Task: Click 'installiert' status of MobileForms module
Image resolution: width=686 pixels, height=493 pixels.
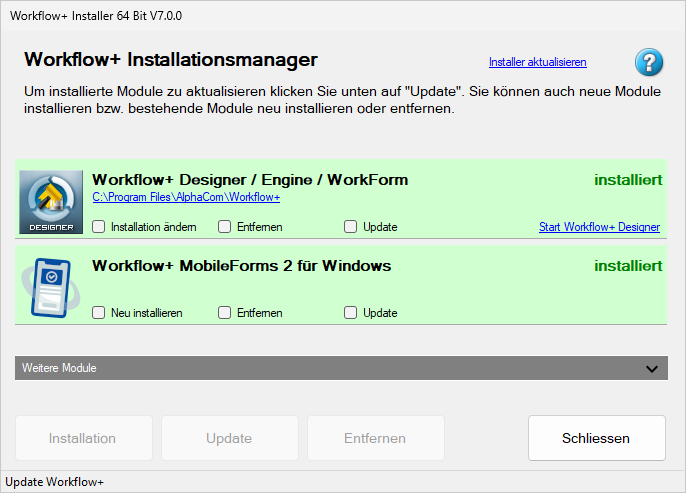Action: tap(628, 266)
